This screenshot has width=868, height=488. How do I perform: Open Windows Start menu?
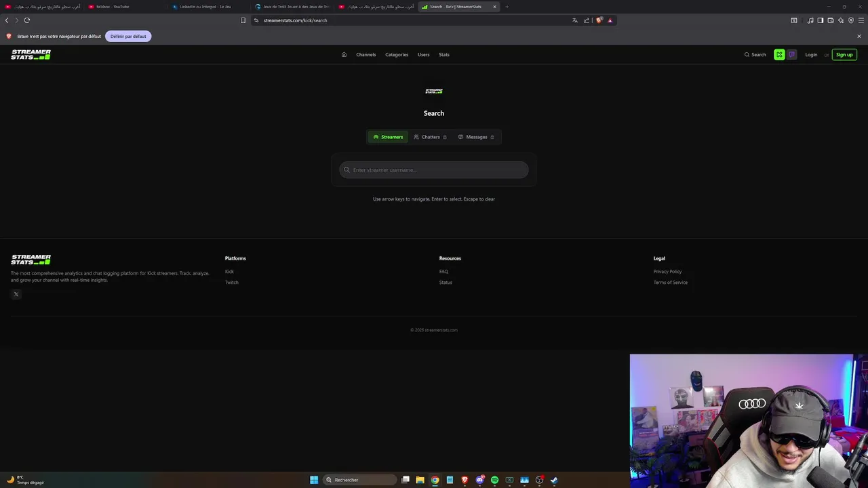click(314, 480)
